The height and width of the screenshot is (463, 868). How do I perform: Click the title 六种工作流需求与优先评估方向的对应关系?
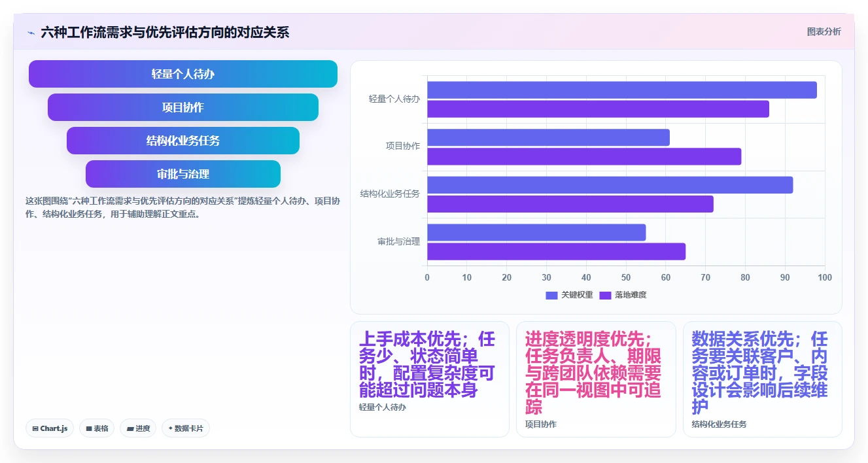(165, 32)
